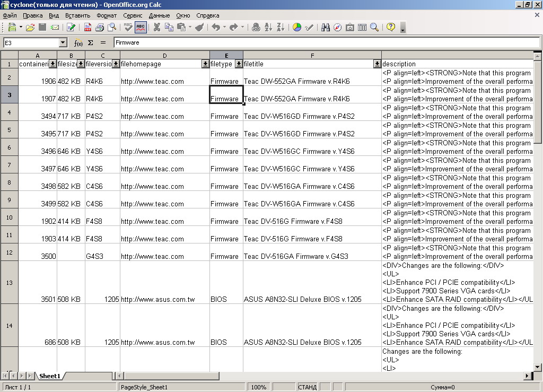Toggle the СТАНД selection mode in status bar
This screenshot has height=392, width=543.
tap(307, 387)
